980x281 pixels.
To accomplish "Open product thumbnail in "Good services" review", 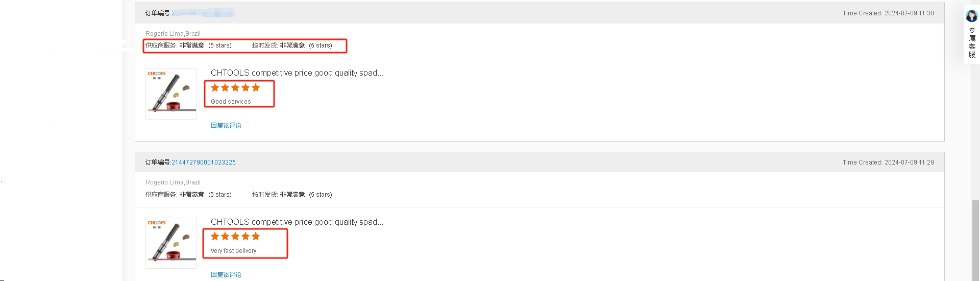I will click(171, 94).
